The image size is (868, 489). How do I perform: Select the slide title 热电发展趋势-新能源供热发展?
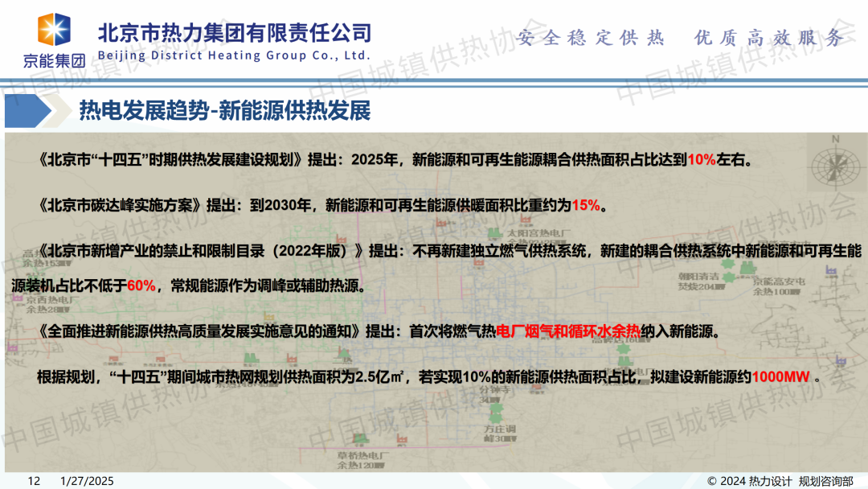click(x=224, y=111)
